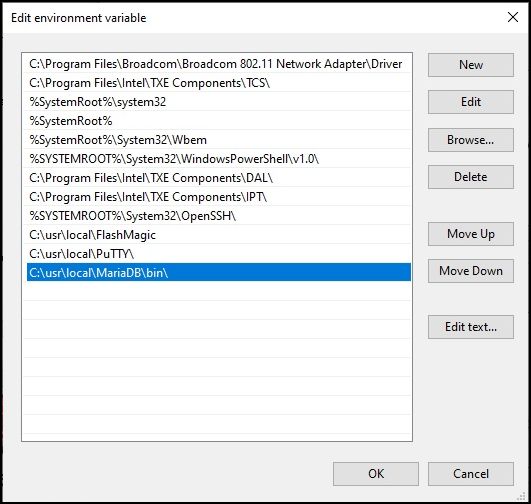
Task: Click the Browse... button
Action: tap(471, 140)
